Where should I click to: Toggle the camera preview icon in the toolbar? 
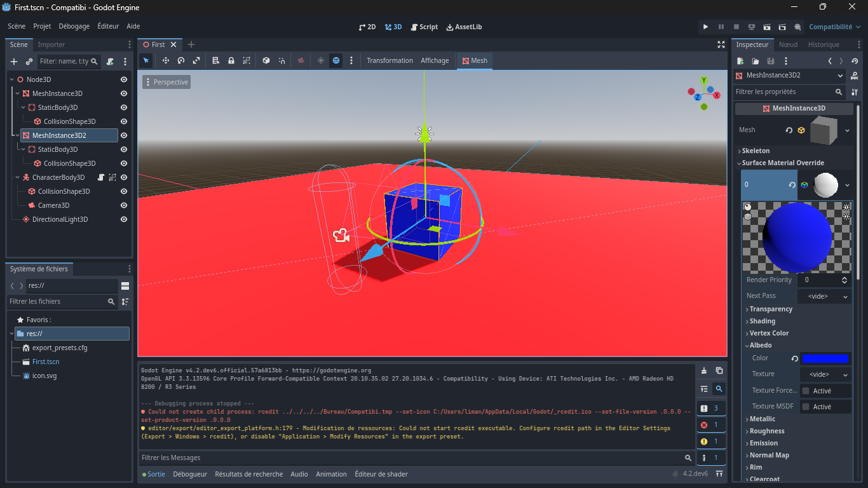[x=302, y=60]
